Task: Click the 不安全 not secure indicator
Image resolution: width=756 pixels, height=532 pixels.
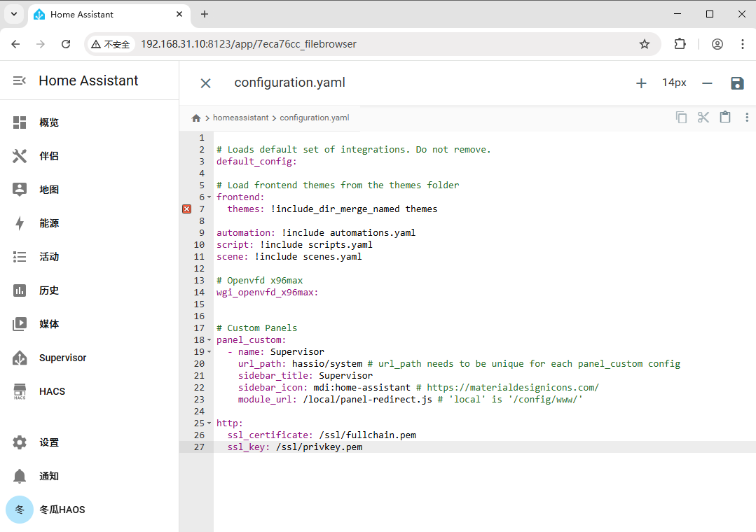Action: coord(111,44)
